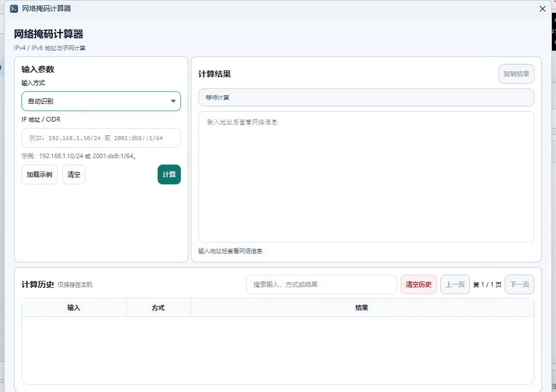556x392 pixels.
Task: Click the 计算结果 heading
Action: coord(215,74)
